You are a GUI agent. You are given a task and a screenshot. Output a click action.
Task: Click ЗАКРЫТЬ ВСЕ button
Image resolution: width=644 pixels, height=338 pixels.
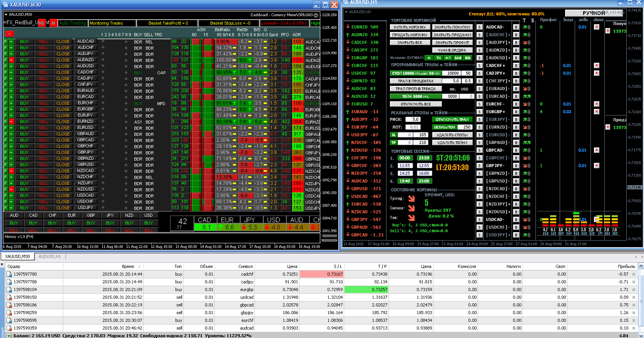[x=410, y=42]
